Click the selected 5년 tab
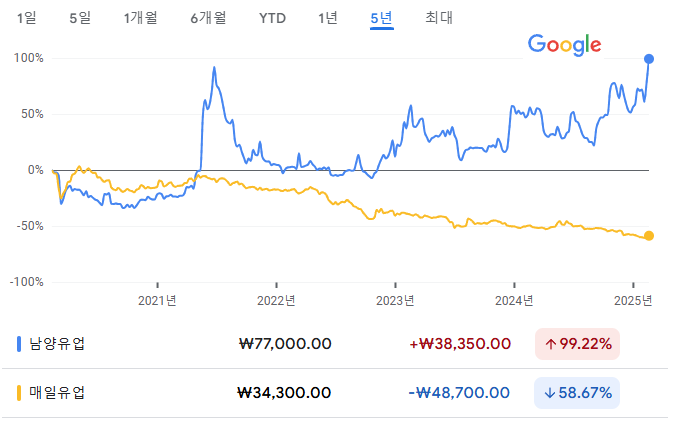Image resolution: width=675 pixels, height=427 pixels. pyautogui.click(x=382, y=19)
